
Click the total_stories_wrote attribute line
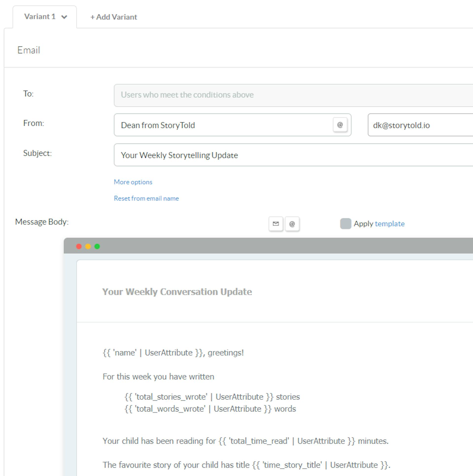click(x=212, y=397)
